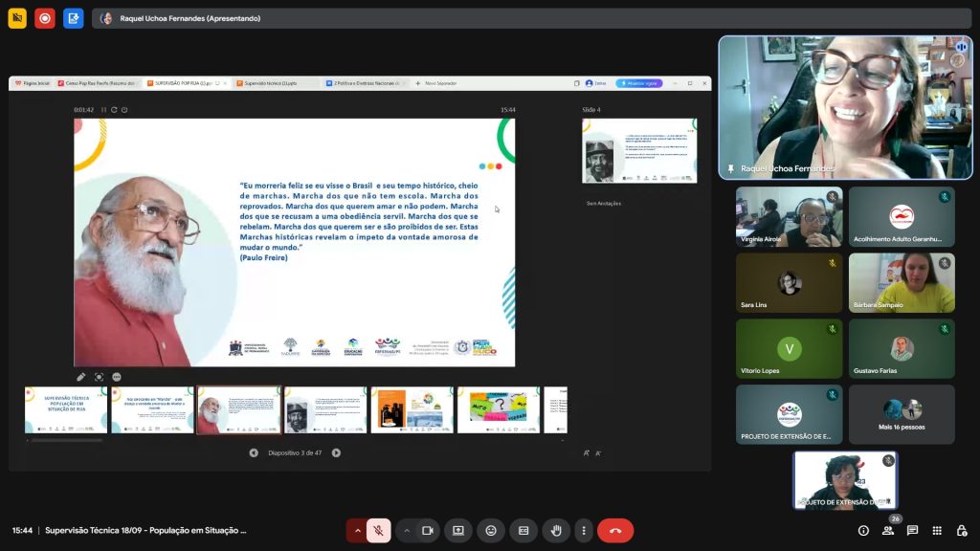Click the present screen icon
The width and height of the screenshot is (980, 551).
click(x=458, y=530)
